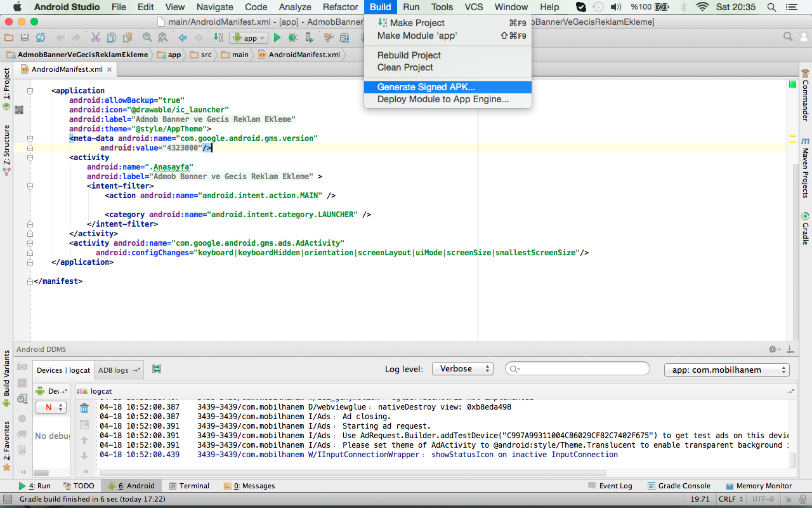Navigate back with blue left arrow
Viewport: 812px width, 508px height.
coord(182,38)
